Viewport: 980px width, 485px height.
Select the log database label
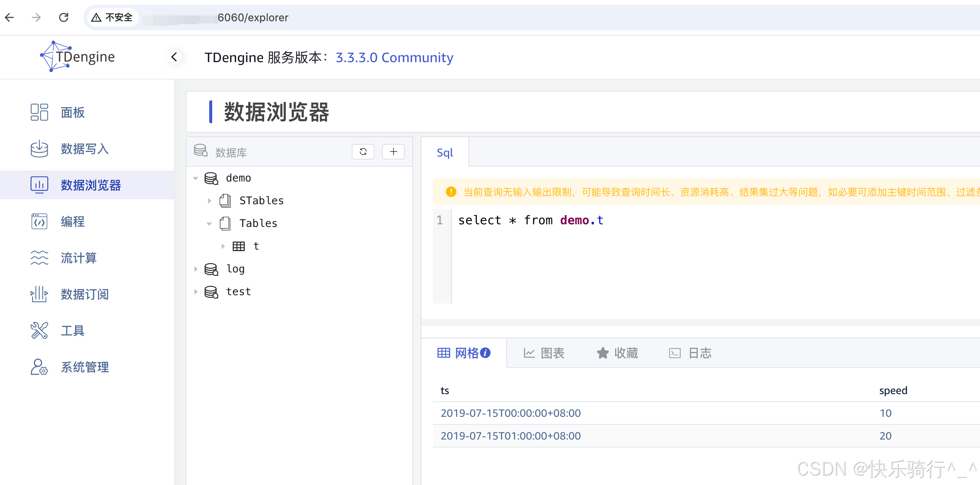pyautogui.click(x=235, y=269)
